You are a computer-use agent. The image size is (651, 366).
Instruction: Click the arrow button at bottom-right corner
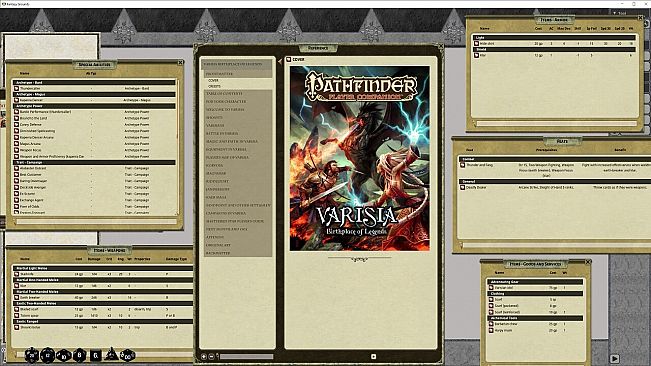(615, 359)
